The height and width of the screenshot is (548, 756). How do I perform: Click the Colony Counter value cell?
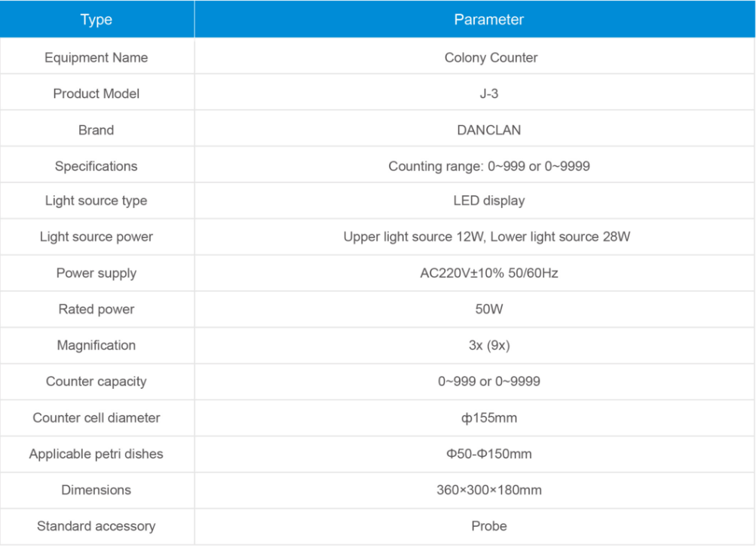(491, 57)
